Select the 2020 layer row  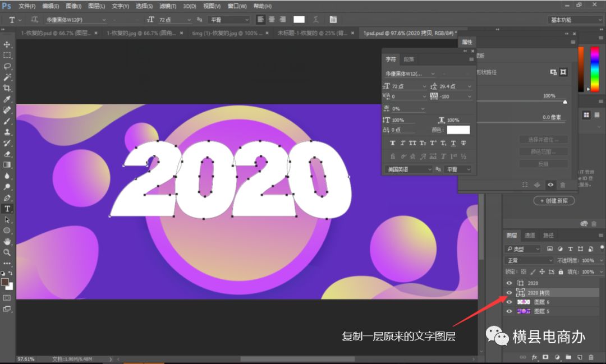pos(552,283)
